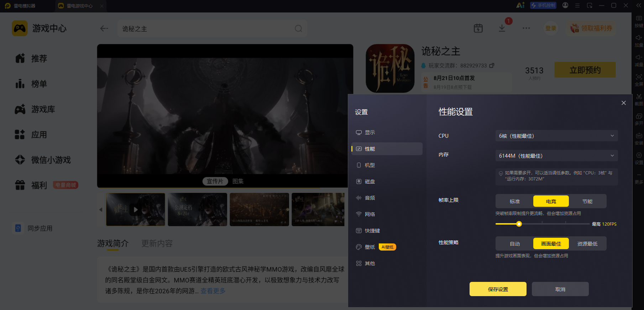Screen dimensions: 644x310
Task: Click 保存设置 to save settings
Action: point(498,289)
